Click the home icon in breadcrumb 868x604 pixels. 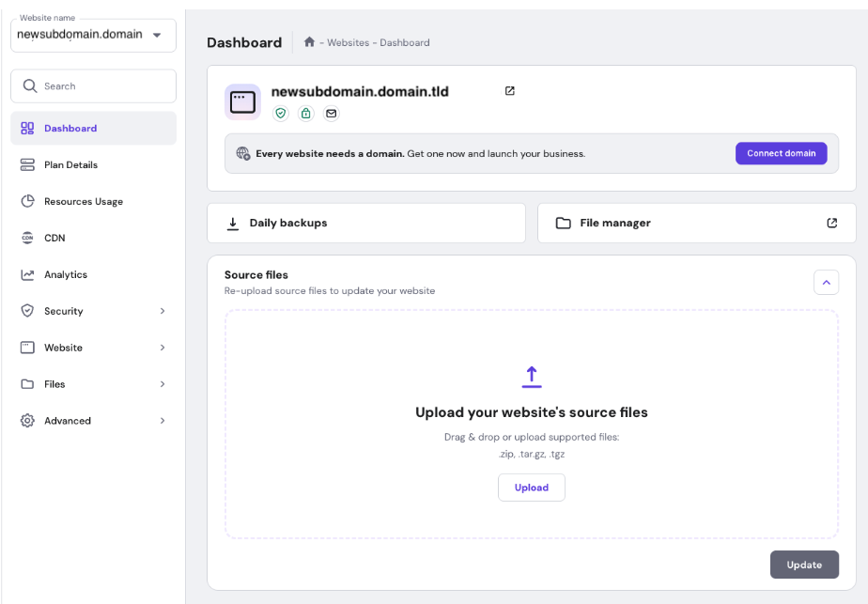coord(309,42)
